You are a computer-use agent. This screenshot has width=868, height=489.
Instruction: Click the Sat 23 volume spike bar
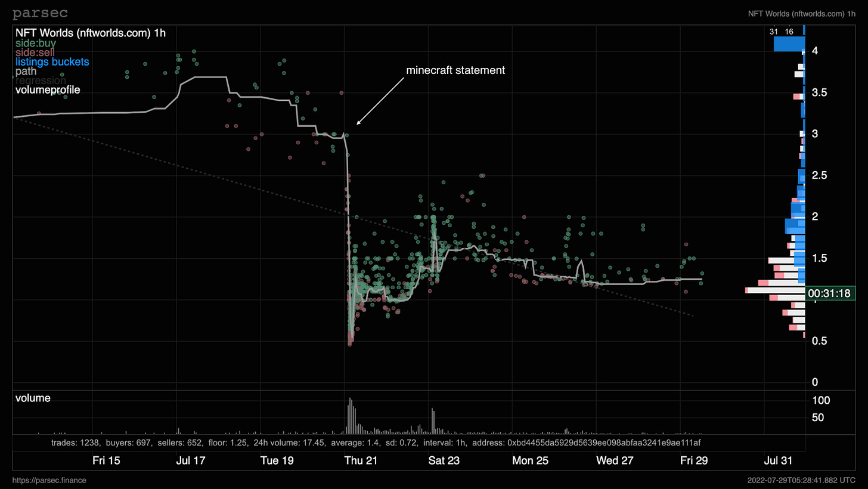(432, 421)
